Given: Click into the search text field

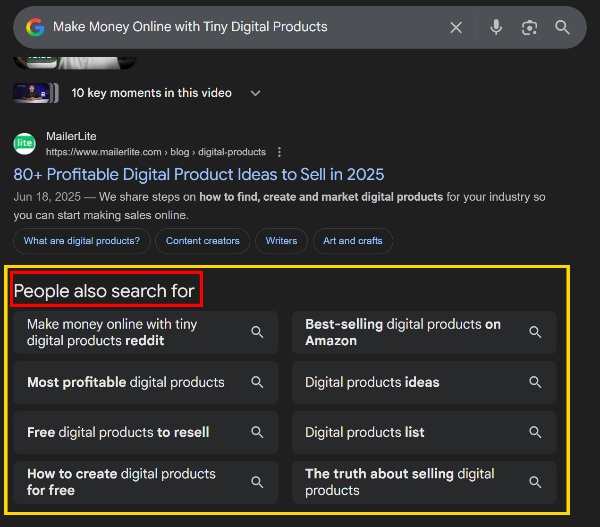Looking at the screenshot, I should [240, 27].
